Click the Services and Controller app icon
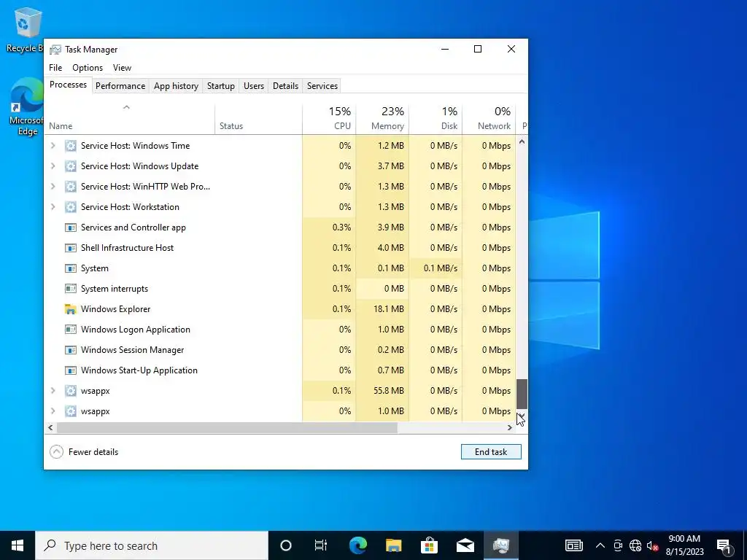This screenshot has width=747, height=560. pyautogui.click(x=71, y=227)
